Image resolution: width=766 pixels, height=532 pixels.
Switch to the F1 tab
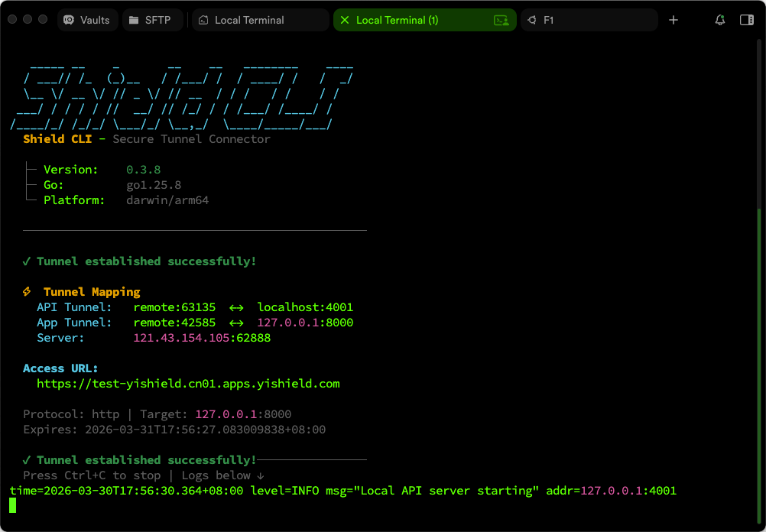(x=589, y=20)
